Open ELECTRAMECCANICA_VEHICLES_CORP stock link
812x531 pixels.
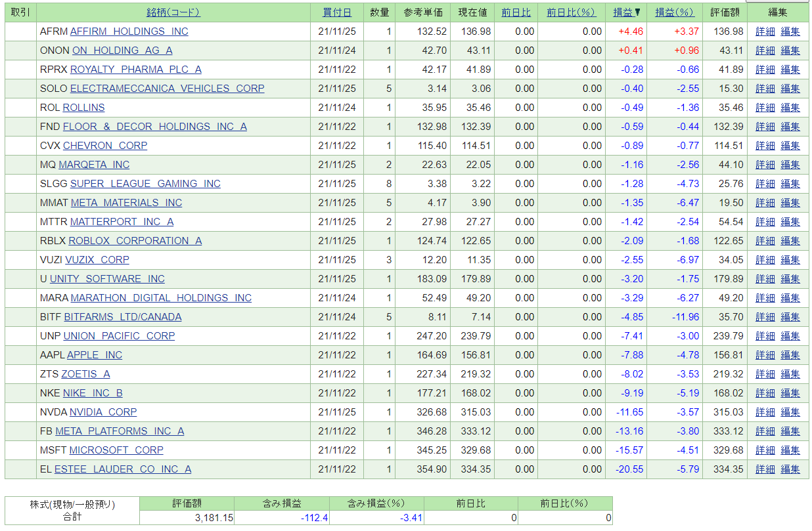pyautogui.click(x=168, y=89)
